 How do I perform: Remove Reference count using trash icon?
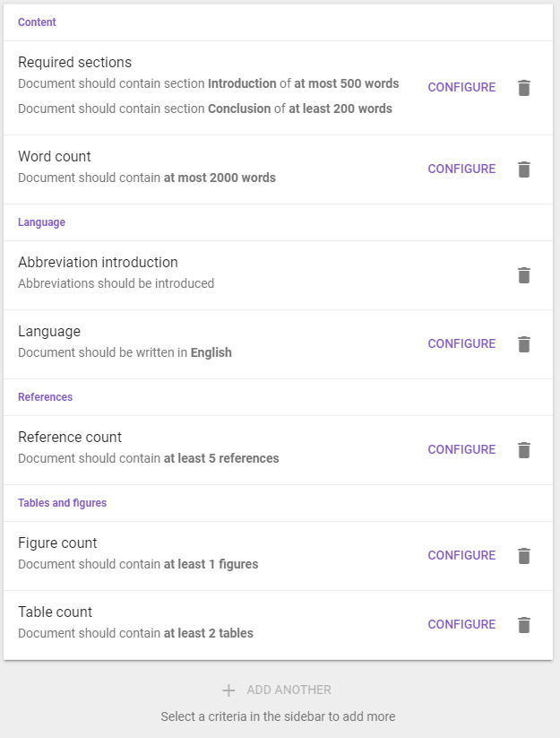(x=524, y=450)
